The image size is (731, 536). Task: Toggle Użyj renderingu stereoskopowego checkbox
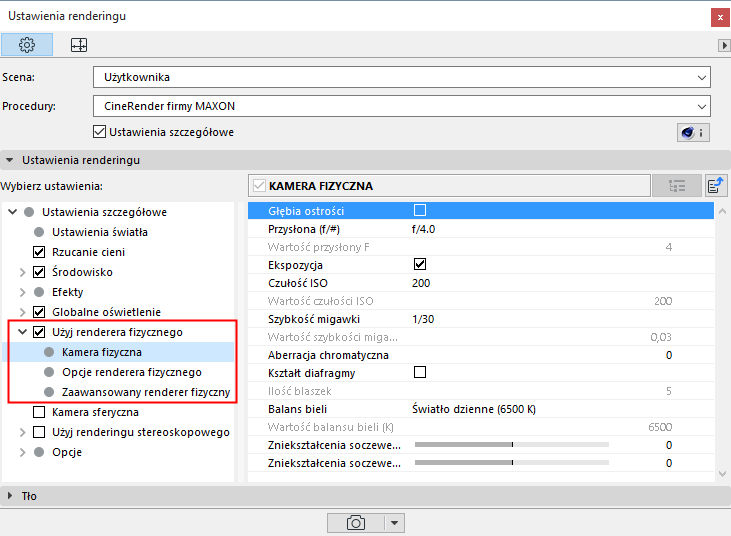pyautogui.click(x=39, y=433)
